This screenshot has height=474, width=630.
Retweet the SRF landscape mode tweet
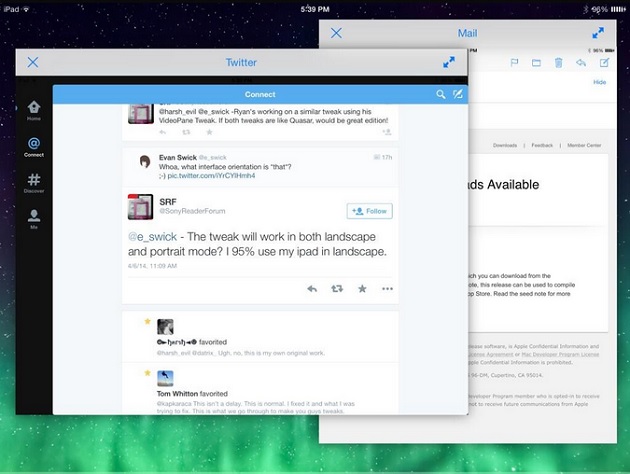337,289
